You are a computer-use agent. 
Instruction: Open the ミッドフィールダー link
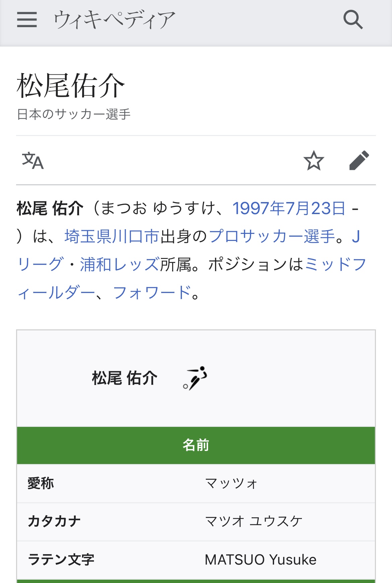(x=335, y=265)
